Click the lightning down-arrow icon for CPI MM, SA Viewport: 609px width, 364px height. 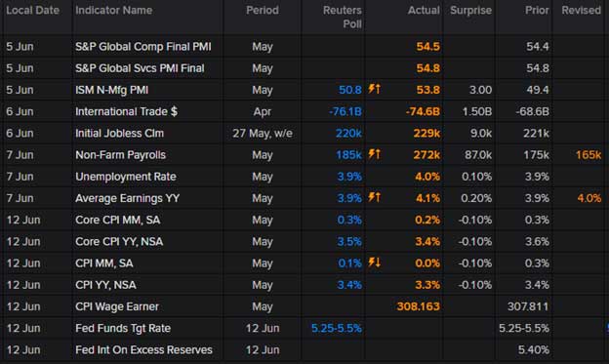pos(374,263)
